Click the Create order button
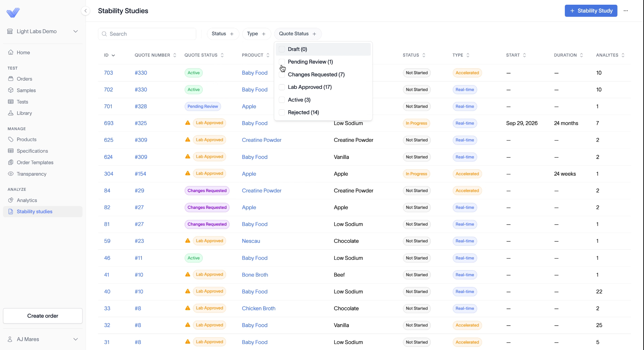The height and width of the screenshot is (350, 644). [43, 316]
